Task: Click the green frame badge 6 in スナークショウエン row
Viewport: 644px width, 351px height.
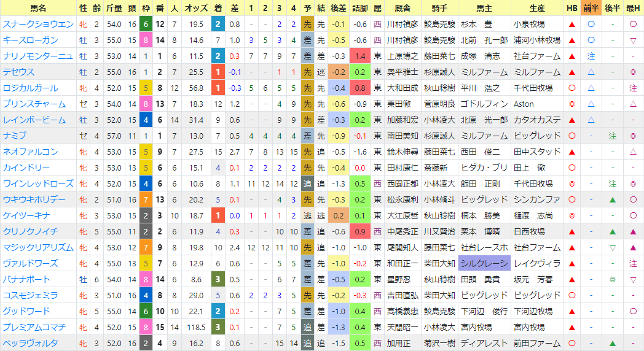Action: coord(146,24)
